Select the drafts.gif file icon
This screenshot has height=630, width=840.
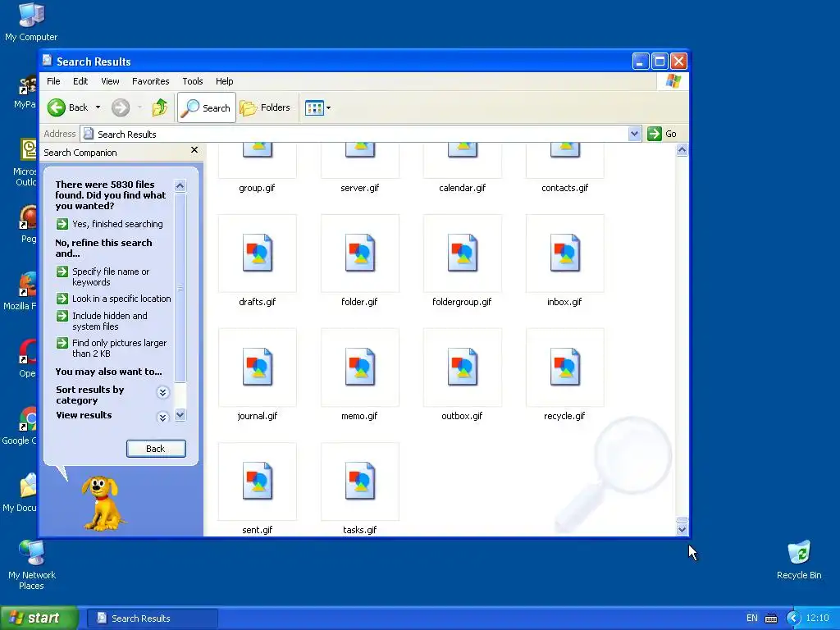click(x=257, y=253)
